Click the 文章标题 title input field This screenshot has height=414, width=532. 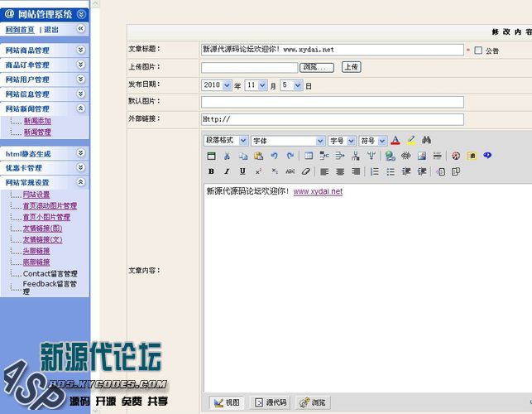(x=332, y=50)
